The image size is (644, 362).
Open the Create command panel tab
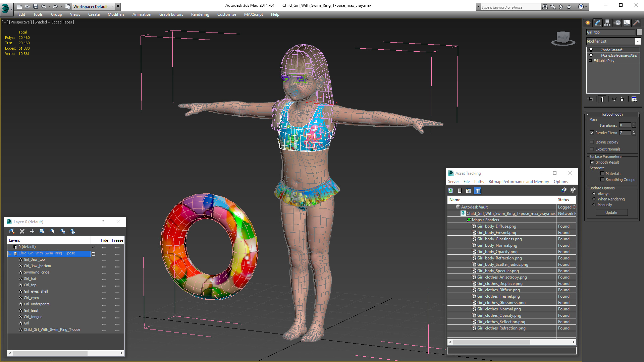click(588, 23)
